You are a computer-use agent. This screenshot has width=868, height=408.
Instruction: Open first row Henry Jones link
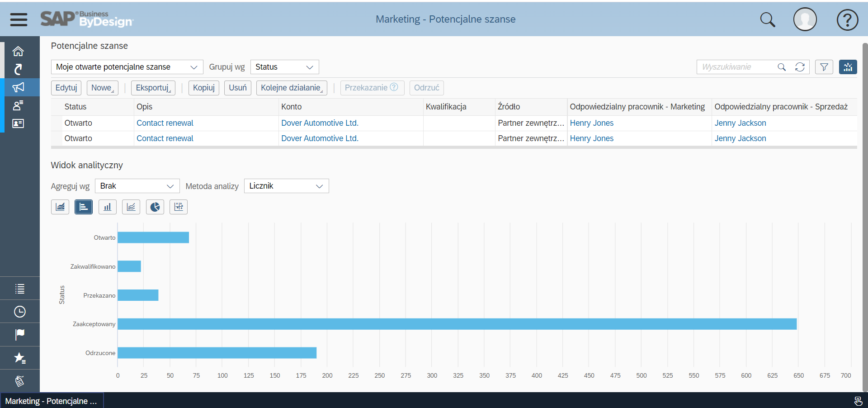tap(592, 123)
